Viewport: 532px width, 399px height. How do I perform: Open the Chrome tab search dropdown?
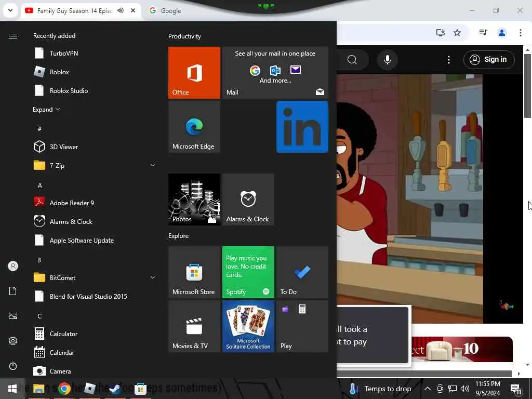10,10
